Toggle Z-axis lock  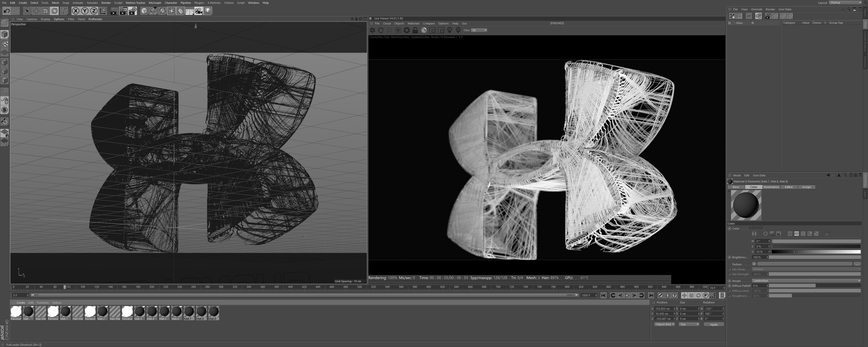(x=94, y=11)
